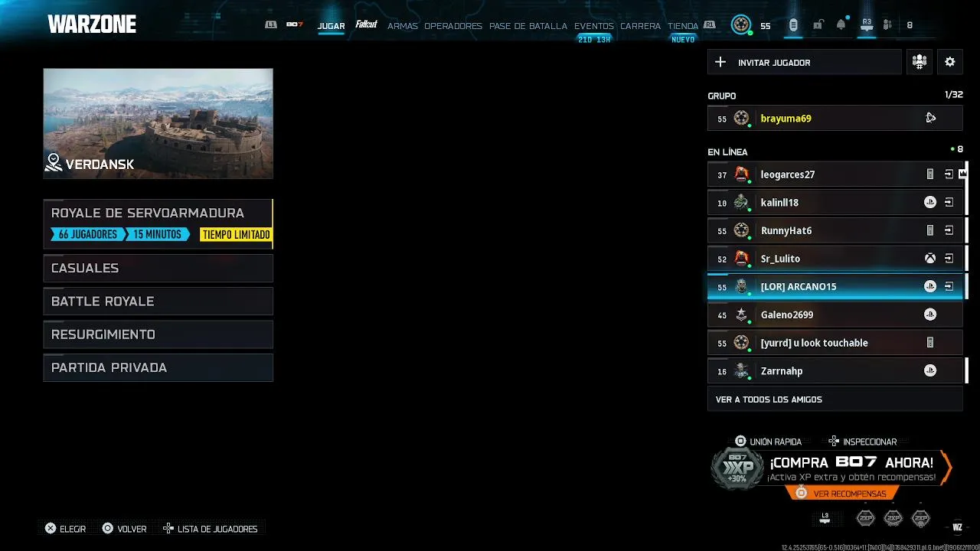The height and width of the screenshot is (551, 980).
Task: Expand the orange arrow on Compra BO7 banner
Action: click(946, 468)
